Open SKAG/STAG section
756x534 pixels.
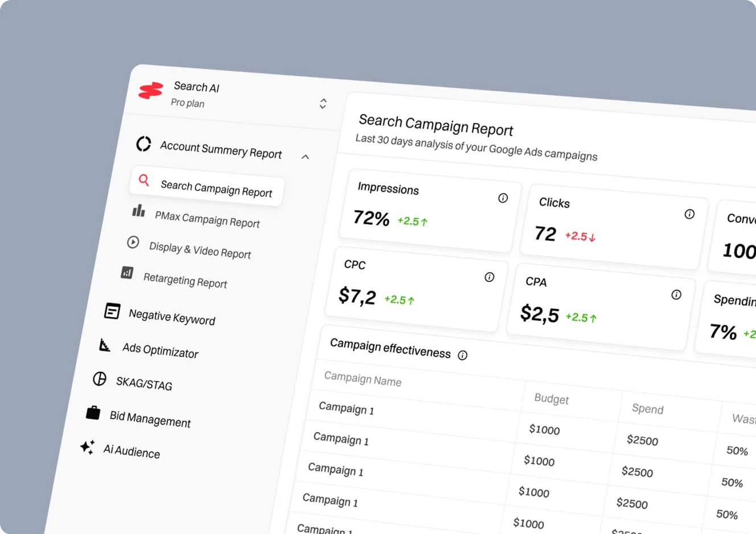[x=144, y=384]
